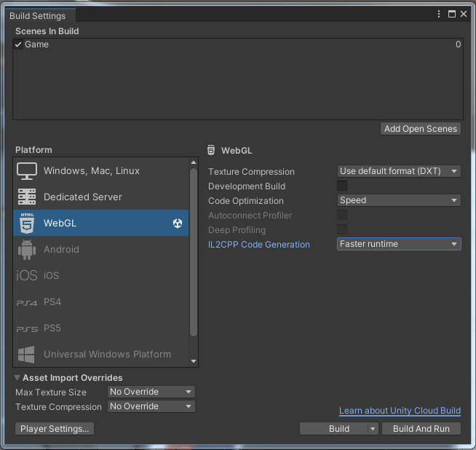Click the platform list scrollbar thumb

tap(194, 252)
